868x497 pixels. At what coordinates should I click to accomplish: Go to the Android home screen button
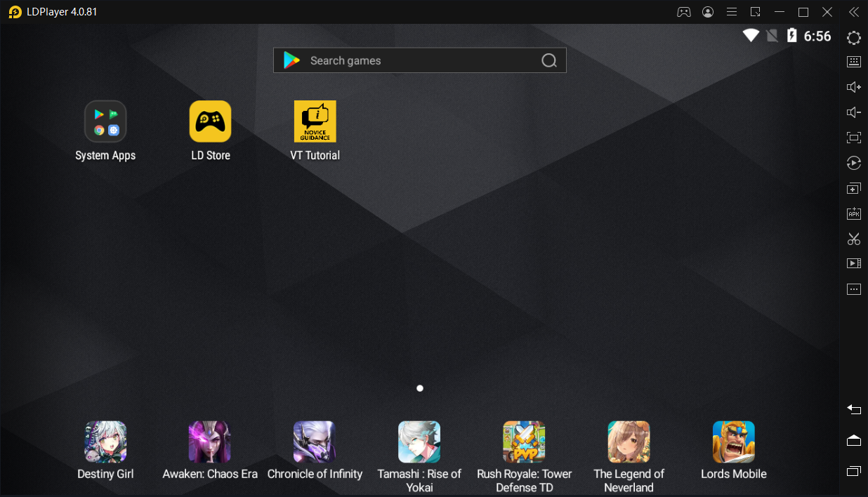(x=854, y=440)
